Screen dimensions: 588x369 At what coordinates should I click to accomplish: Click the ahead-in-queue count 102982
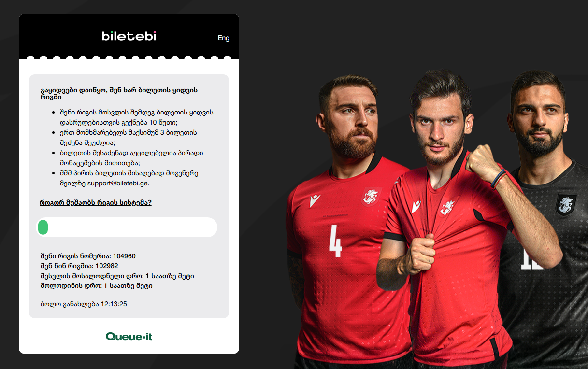click(107, 266)
